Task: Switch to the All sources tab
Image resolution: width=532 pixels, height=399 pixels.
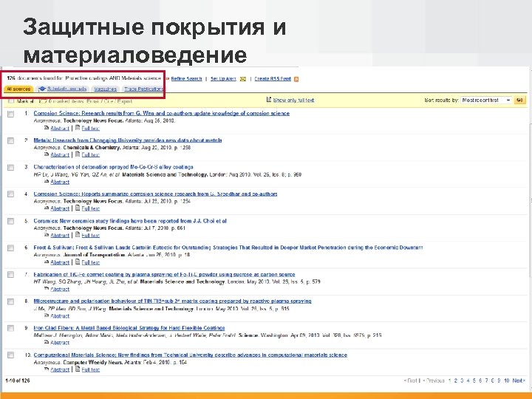Action: (18, 89)
